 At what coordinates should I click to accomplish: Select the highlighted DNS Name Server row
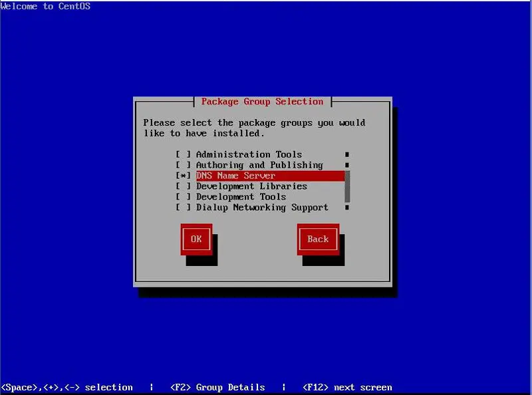(x=270, y=176)
